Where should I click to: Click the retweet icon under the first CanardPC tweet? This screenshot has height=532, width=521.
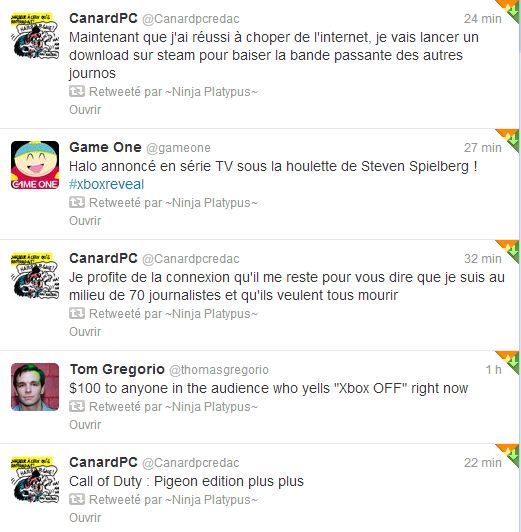(77, 92)
